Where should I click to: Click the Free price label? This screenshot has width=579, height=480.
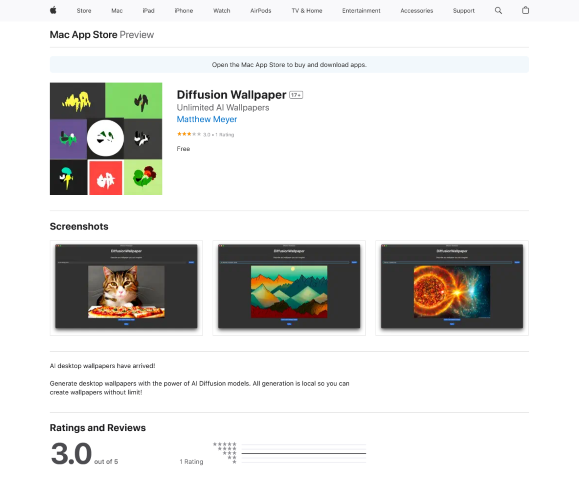tap(183, 149)
